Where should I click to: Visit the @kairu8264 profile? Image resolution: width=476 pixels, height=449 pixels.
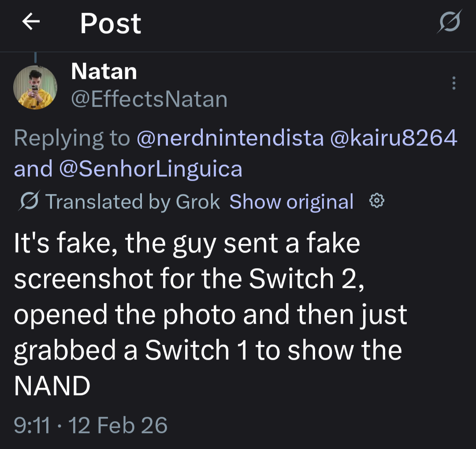coord(394,138)
